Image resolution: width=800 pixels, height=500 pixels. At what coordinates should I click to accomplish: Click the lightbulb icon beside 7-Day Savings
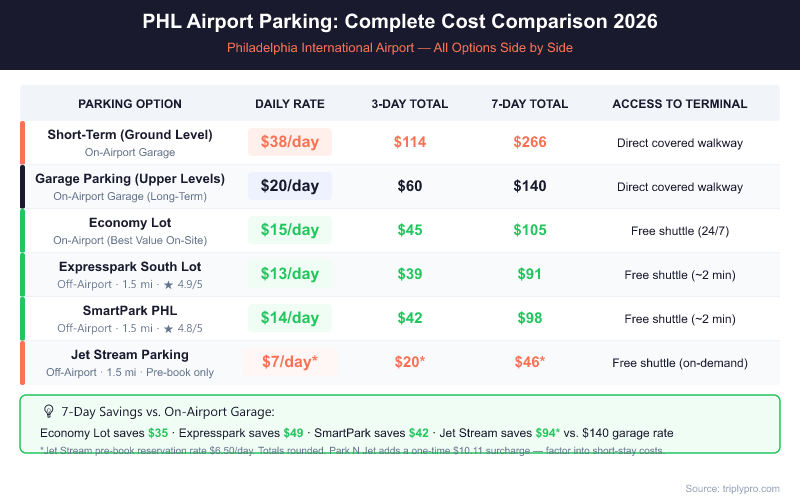(x=48, y=411)
